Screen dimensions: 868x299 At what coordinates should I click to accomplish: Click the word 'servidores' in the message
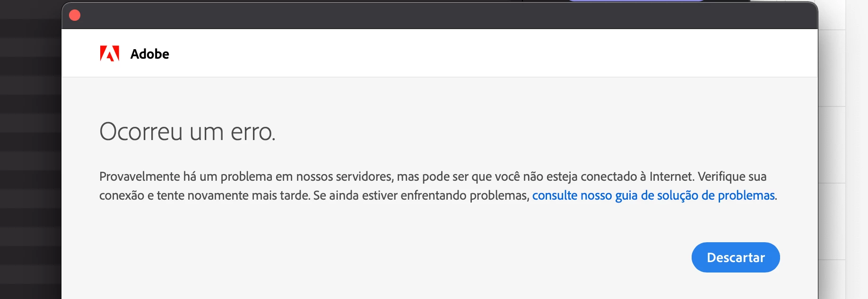(x=365, y=176)
